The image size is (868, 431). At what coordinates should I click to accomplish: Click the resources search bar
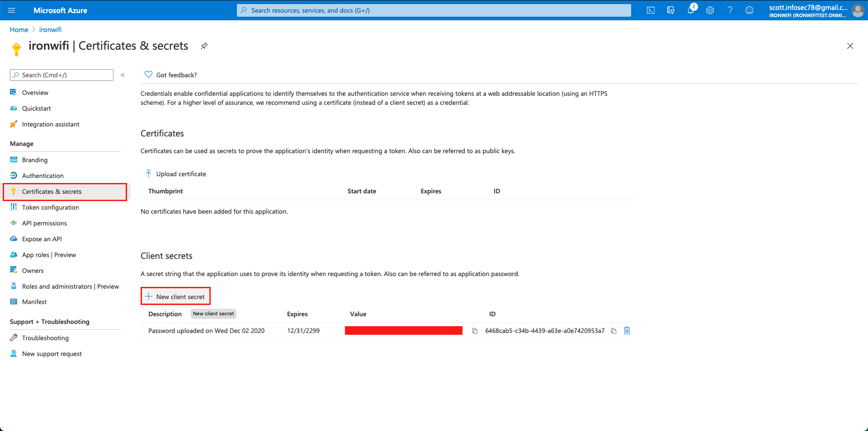[434, 10]
